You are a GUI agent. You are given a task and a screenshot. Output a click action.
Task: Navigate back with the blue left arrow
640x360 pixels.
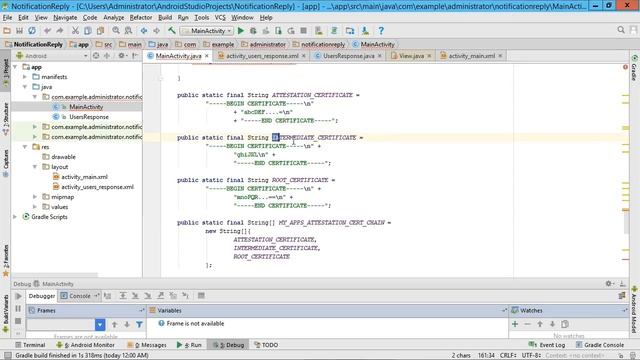144,31
